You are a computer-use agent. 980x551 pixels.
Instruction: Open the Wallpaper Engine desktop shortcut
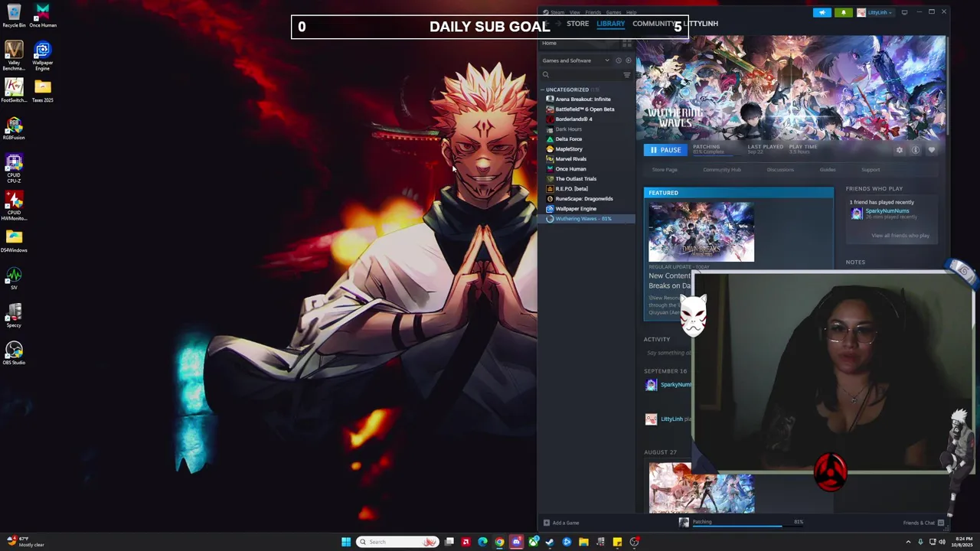coord(43,55)
